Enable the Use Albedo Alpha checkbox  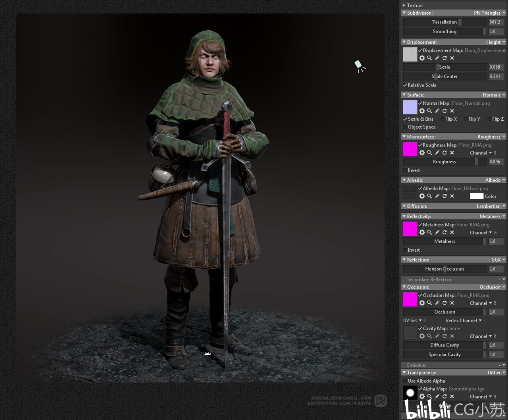coord(405,381)
